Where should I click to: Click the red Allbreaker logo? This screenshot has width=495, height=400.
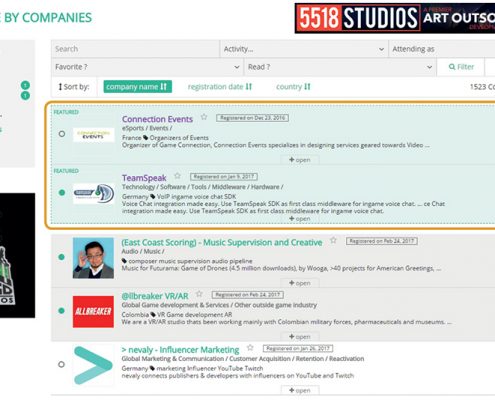93,312
